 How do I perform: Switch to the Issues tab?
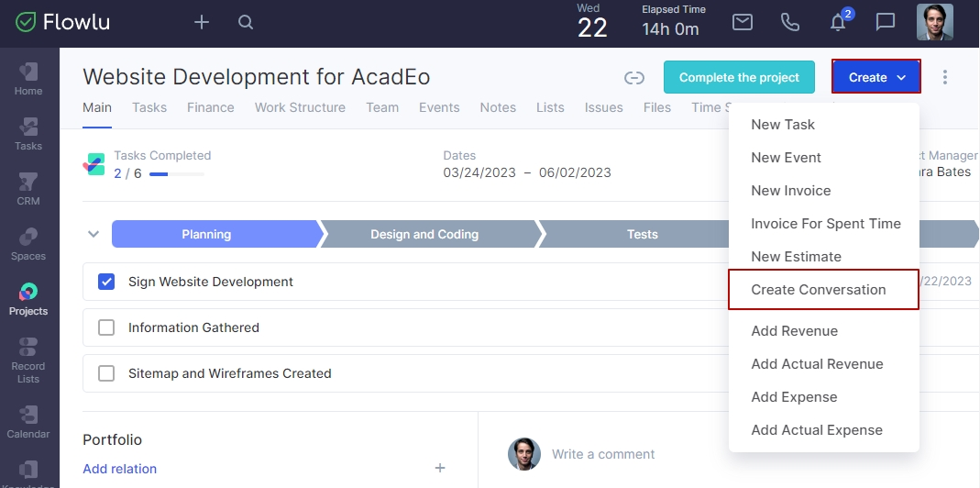pyautogui.click(x=604, y=107)
